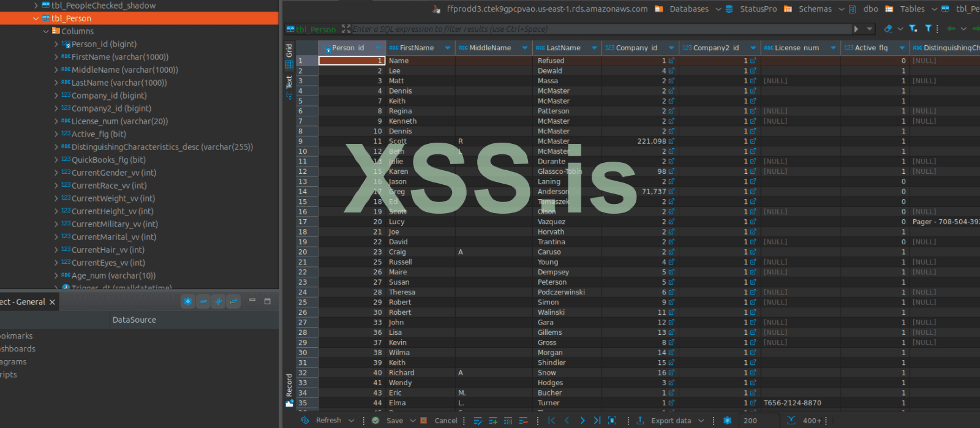Screen dimensions: 980x428
Task: Click the fetch all rows icon
Action: point(612,421)
